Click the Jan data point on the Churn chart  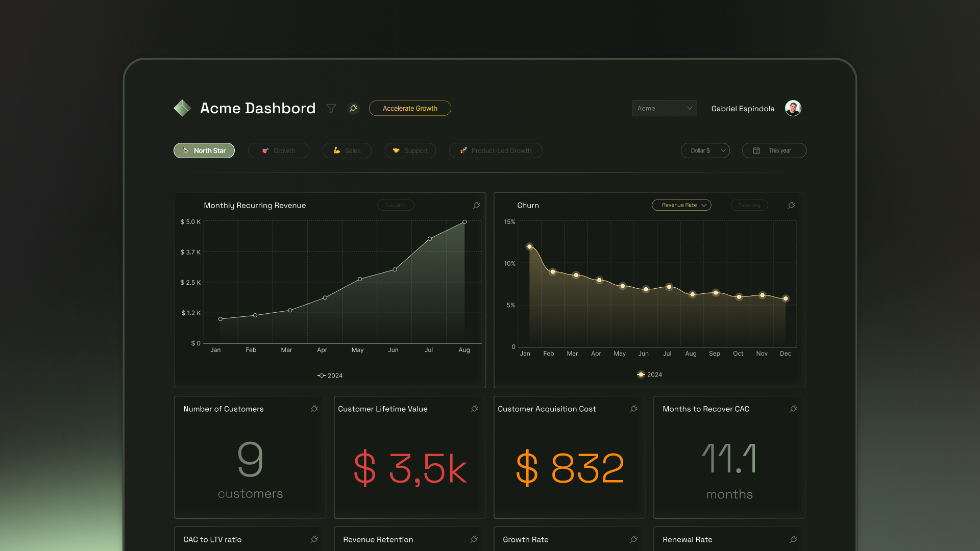529,246
